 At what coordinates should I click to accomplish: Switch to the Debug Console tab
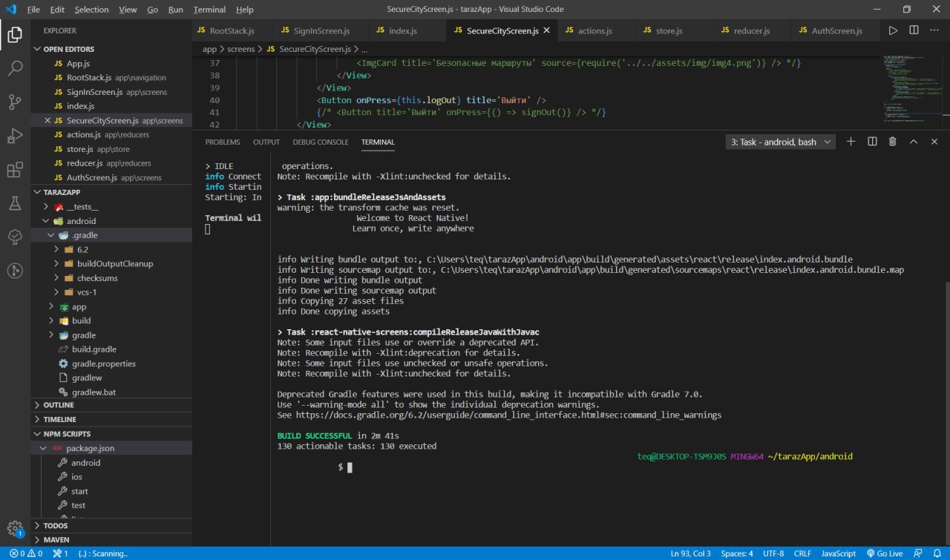coord(320,142)
